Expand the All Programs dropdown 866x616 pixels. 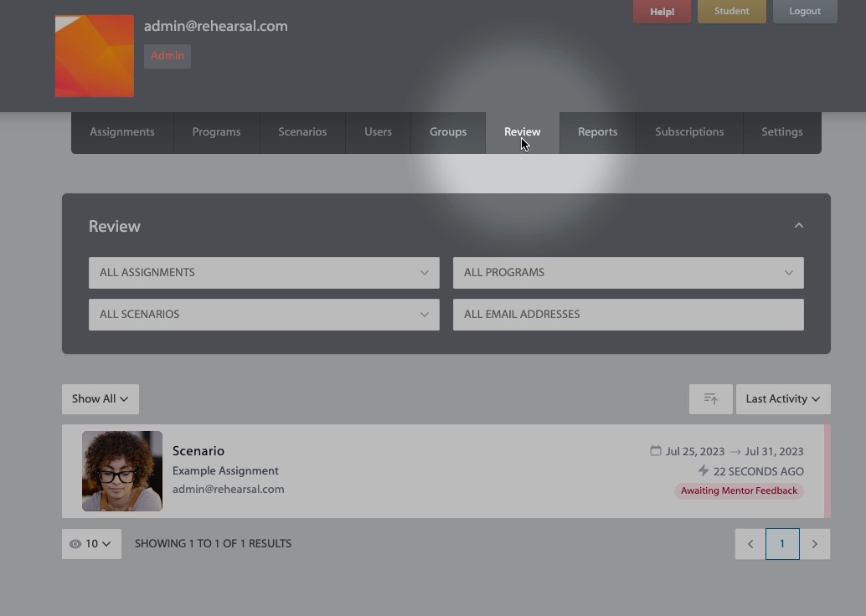click(x=627, y=273)
